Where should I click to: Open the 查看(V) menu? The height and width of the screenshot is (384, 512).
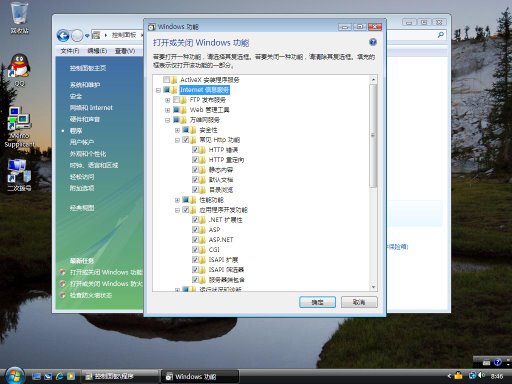click(x=125, y=51)
